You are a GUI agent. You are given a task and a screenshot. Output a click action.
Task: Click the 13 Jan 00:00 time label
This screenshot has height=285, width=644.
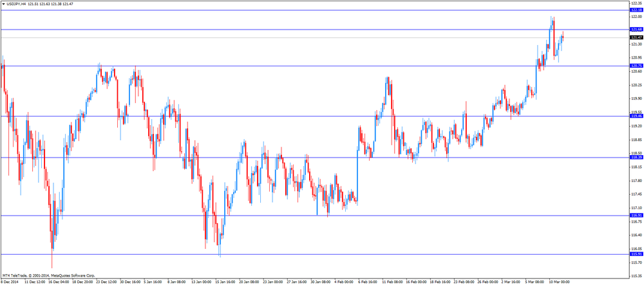[202, 282]
